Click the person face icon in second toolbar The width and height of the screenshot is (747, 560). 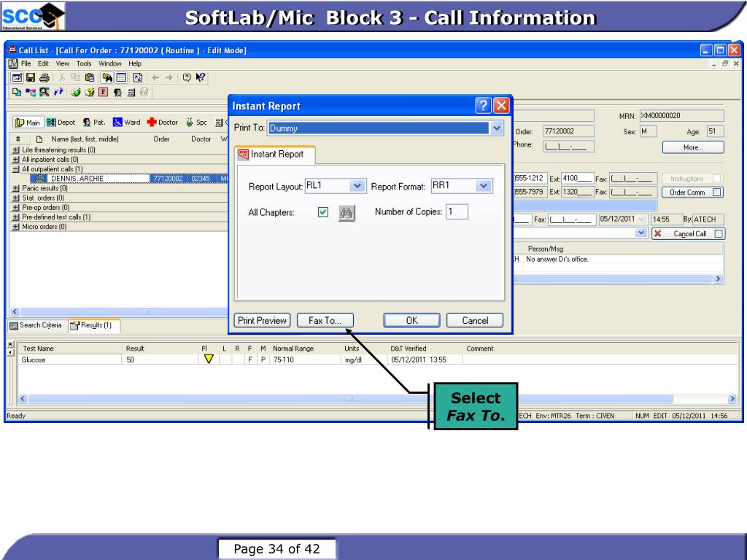117,92
